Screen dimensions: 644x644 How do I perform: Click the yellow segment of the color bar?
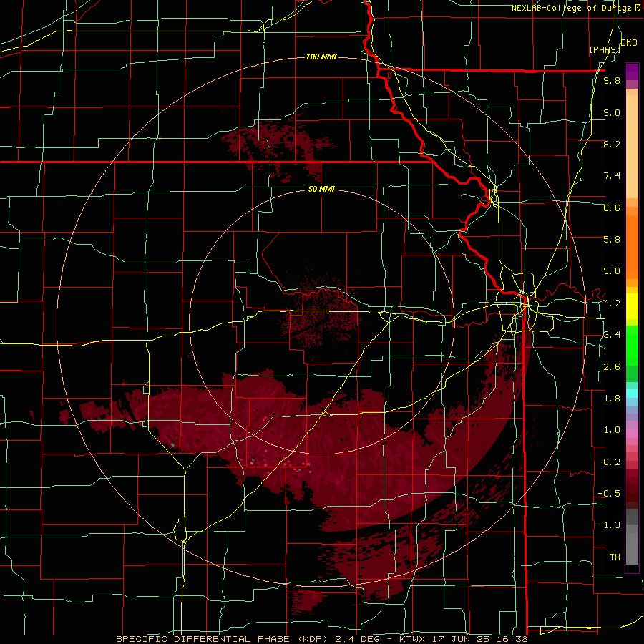point(632,306)
